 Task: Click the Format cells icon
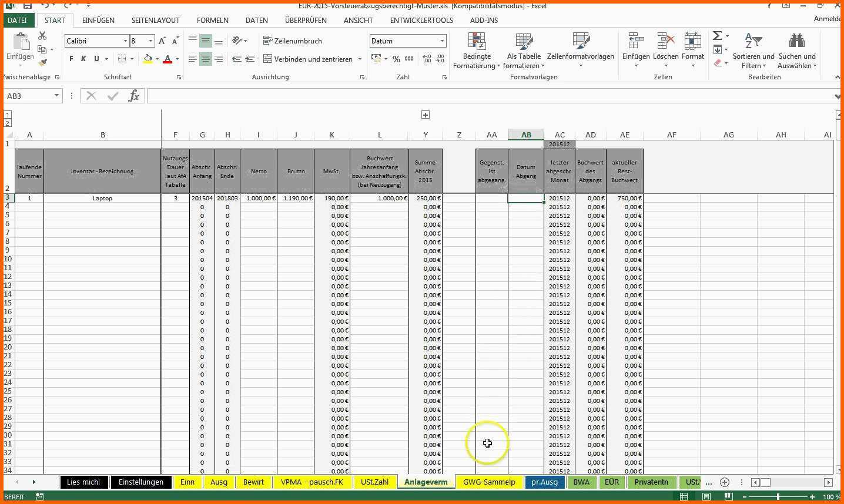(692, 41)
